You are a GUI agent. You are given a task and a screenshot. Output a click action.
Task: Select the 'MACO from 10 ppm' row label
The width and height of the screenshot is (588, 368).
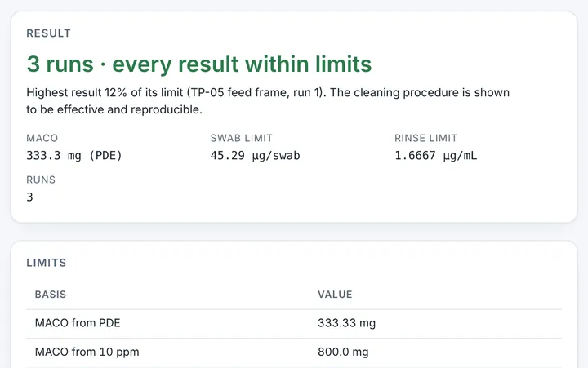(x=87, y=352)
